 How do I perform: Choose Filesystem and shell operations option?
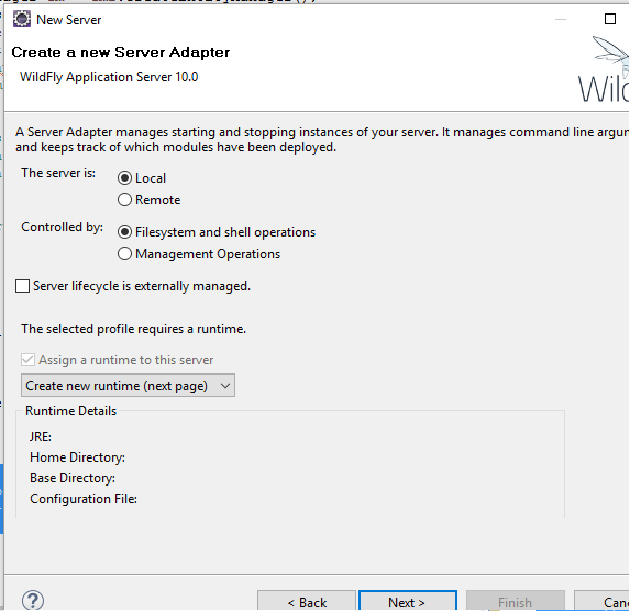125,232
